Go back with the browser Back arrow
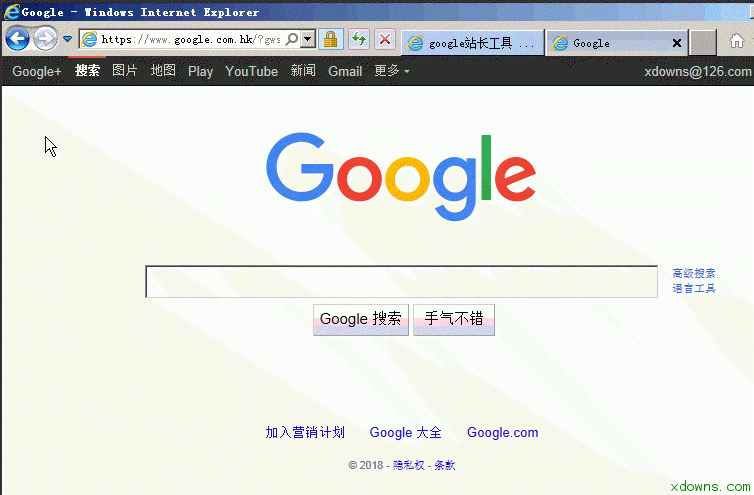754x495 pixels. [17, 38]
